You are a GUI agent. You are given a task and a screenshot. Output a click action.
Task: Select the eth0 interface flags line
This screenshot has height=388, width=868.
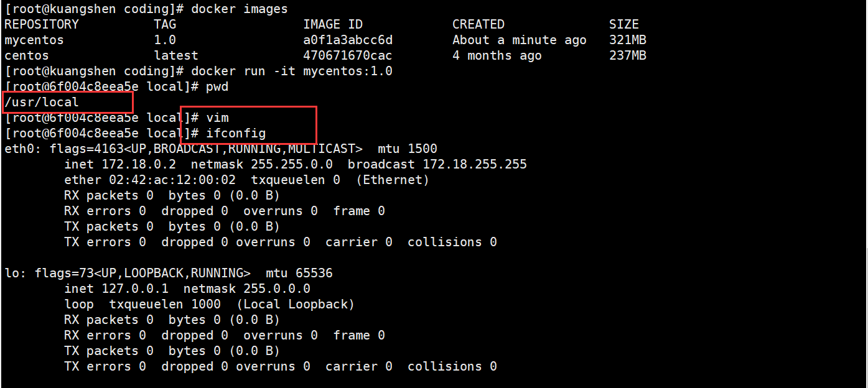tap(221, 149)
